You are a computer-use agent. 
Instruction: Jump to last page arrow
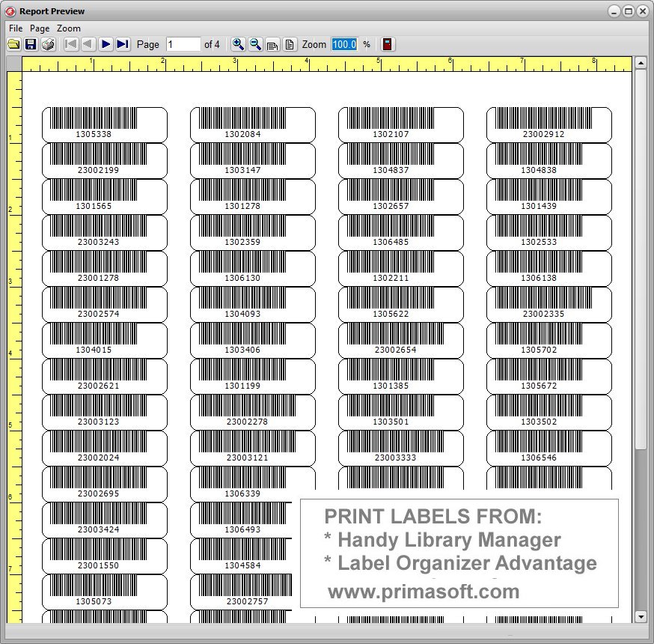[123, 44]
